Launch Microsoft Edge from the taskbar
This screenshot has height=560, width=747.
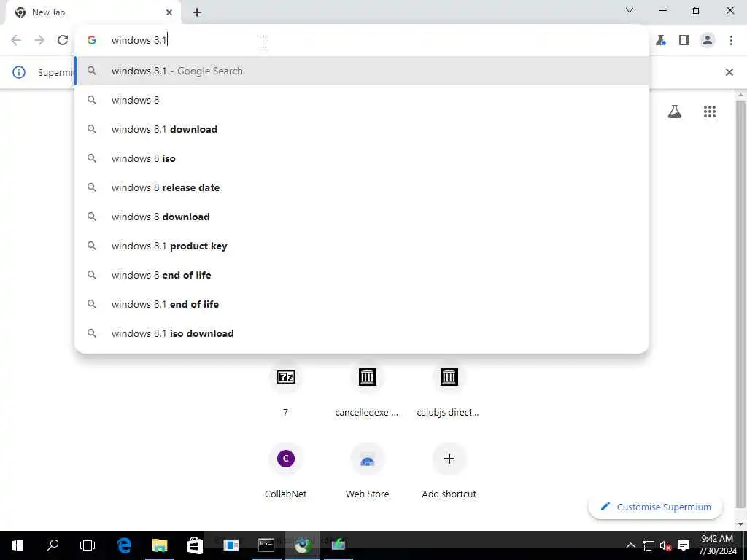[x=124, y=545]
